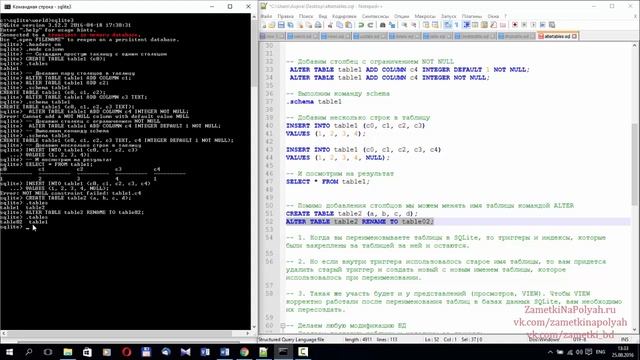The height and width of the screenshot is (360, 640).
Task: Click the Zoom In icon in Notepad++
Action: [404, 25]
